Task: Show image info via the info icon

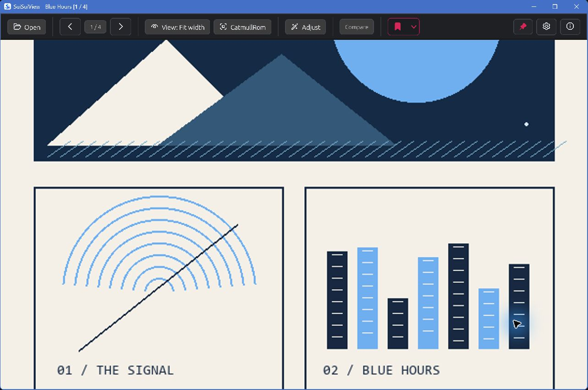Action: (x=570, y=27)
